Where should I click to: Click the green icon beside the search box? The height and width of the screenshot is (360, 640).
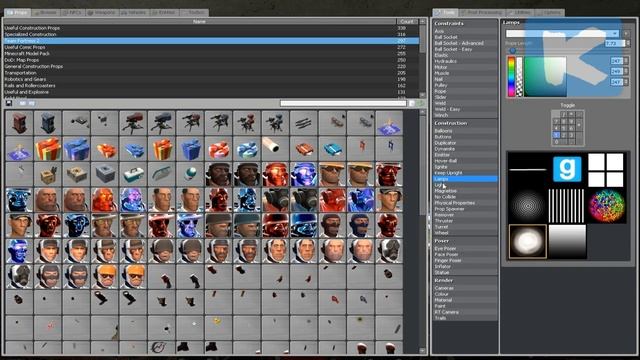coord(420,103)
